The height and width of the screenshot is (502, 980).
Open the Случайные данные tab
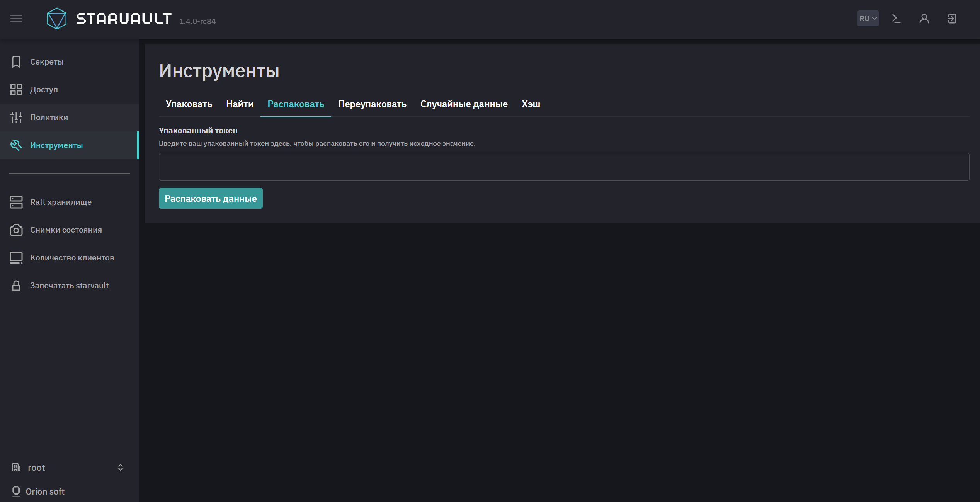pos(464,104)
